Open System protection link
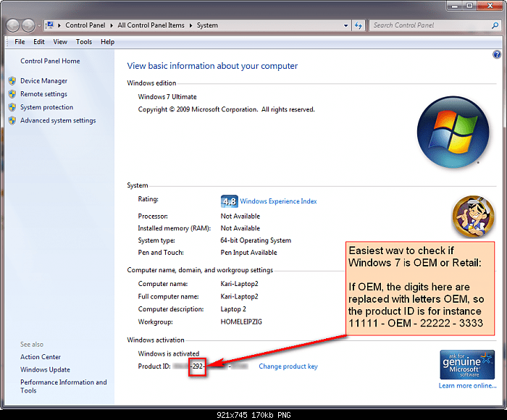507x420 pixels. click(x=47, y=107)
